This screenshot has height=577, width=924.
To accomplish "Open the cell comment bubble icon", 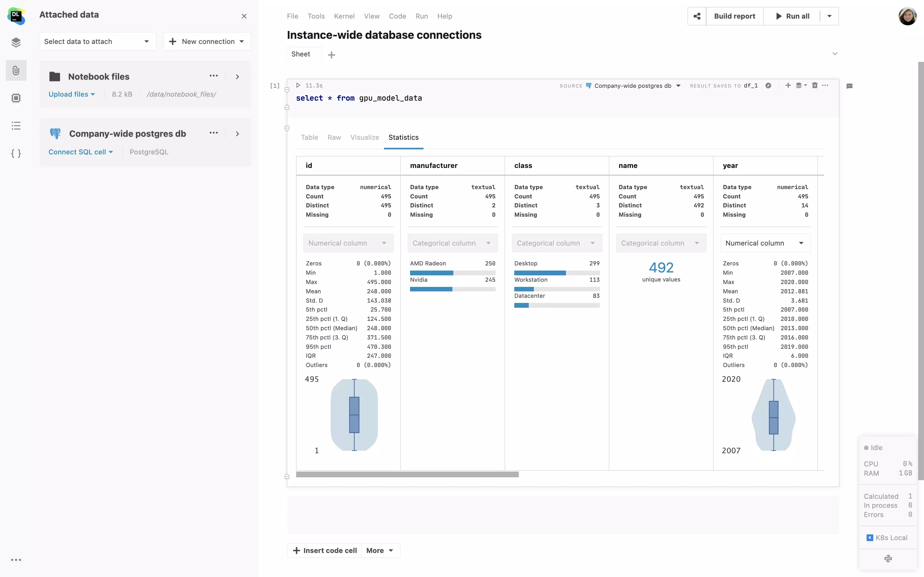I will pos(849,86).
